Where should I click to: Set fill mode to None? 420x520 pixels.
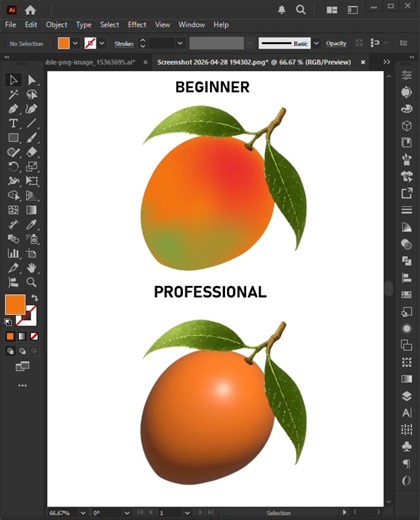(x=34, y=336)
